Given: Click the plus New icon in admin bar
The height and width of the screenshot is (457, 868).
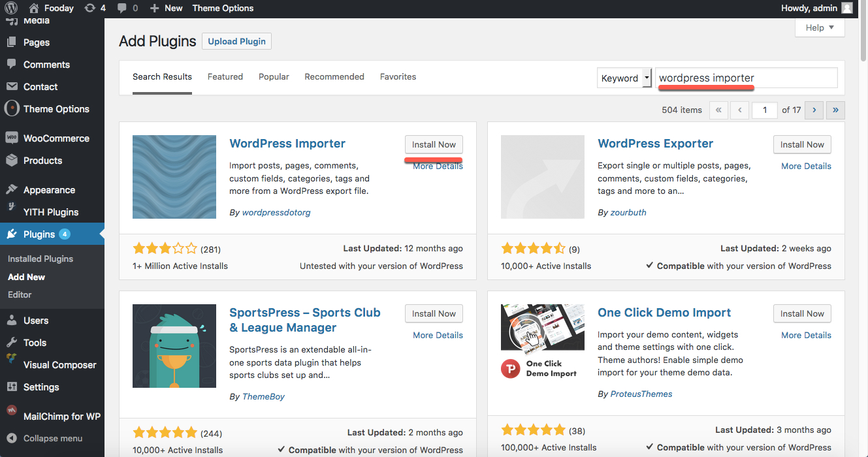Looking at the screenshot, I should pyautogui.click(x=154, y=8).
